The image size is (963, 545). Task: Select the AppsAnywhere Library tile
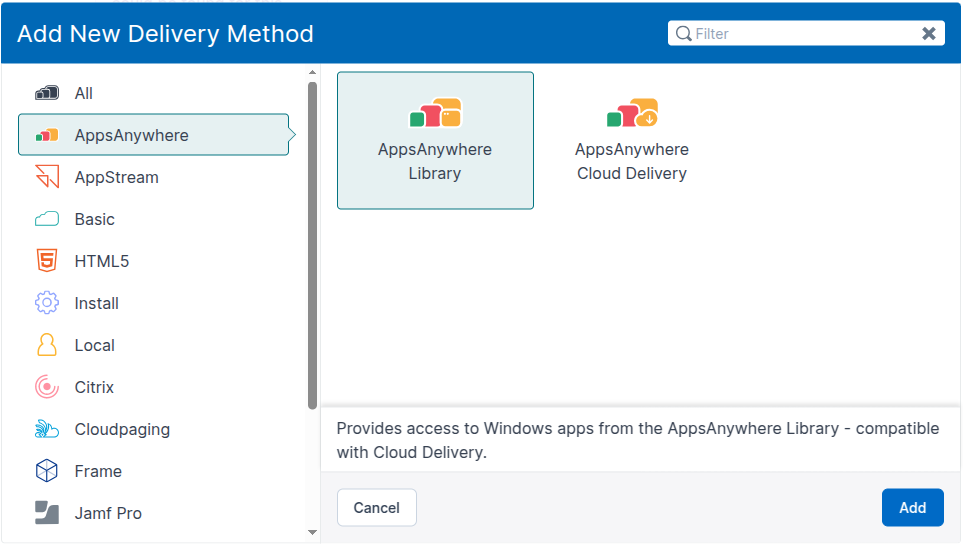tap(435, 140)
